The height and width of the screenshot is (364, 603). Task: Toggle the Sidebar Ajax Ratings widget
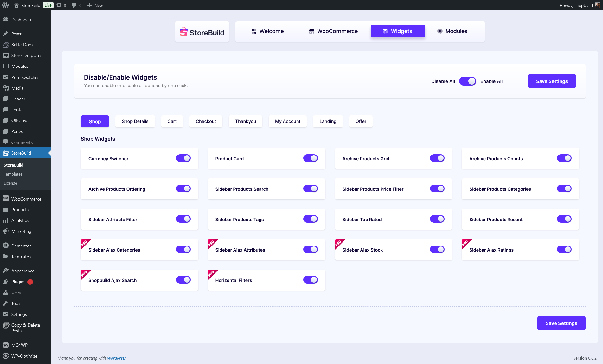[x=564, y=249]
